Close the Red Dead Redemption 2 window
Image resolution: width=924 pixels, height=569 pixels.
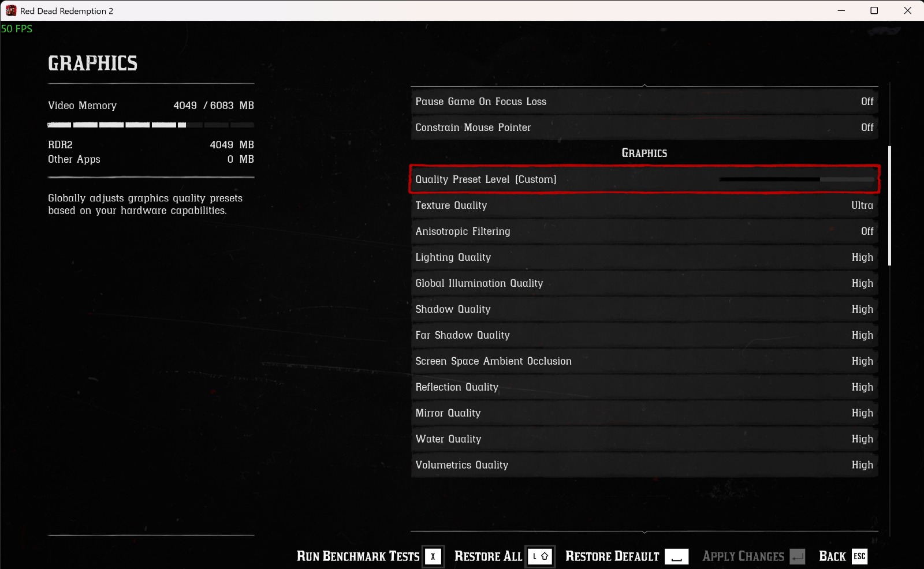pyautogui.click(x=907, y=10)
